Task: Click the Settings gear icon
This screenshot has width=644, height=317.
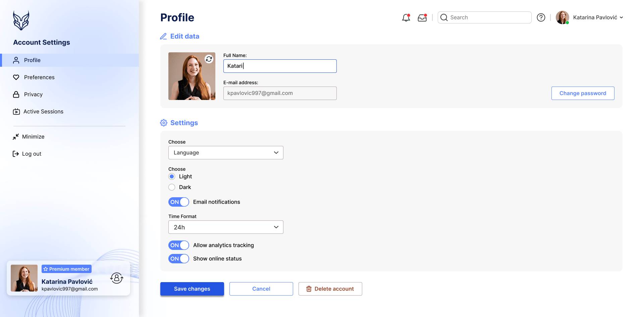Action: pos(164,123)
